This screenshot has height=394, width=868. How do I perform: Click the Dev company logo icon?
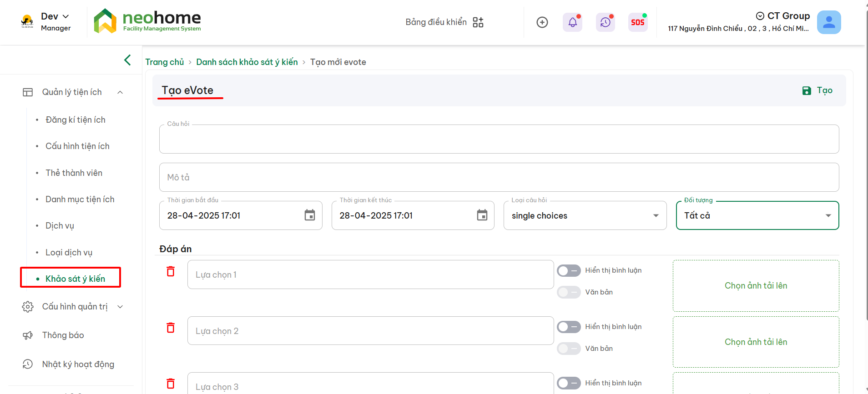(x=27, y=21)
